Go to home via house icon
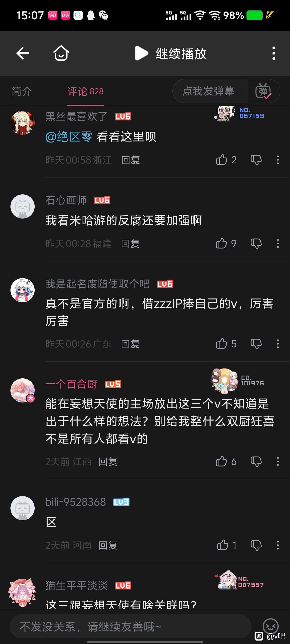The image size is (290, 644). [x=61, y=53]
